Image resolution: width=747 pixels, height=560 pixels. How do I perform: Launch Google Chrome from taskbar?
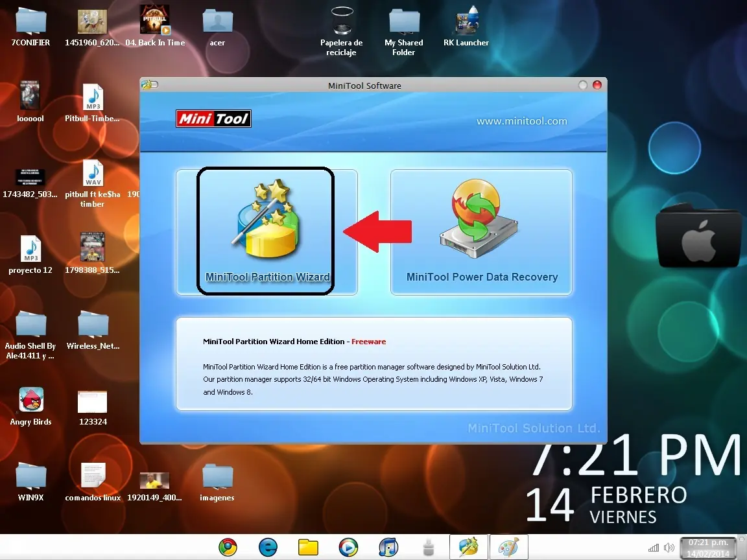(x=228, y=547)
